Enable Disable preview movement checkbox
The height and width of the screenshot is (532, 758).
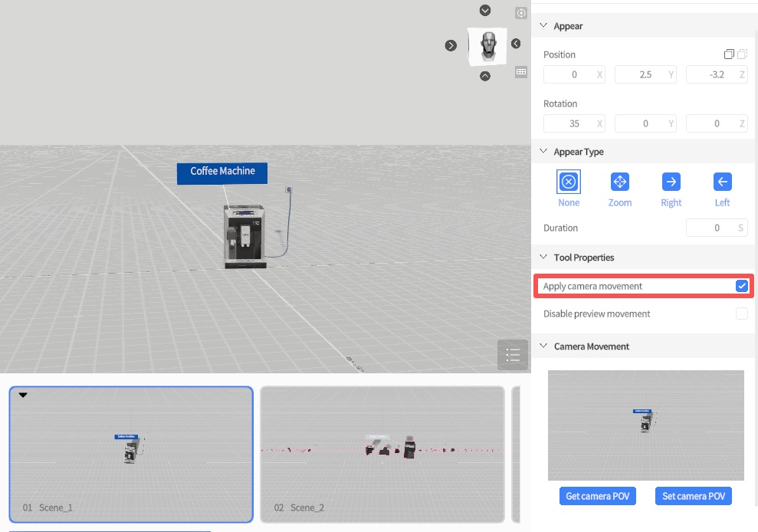tap(741, 314)
